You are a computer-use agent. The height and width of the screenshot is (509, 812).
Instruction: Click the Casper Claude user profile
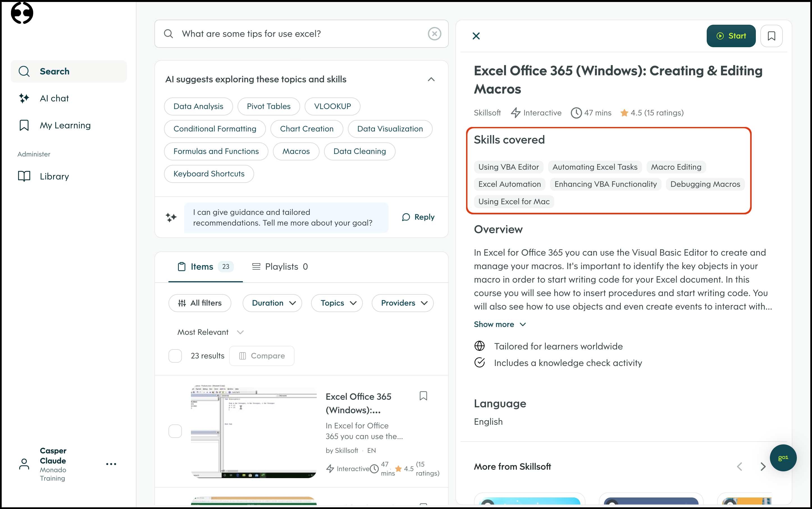[53, 464]
